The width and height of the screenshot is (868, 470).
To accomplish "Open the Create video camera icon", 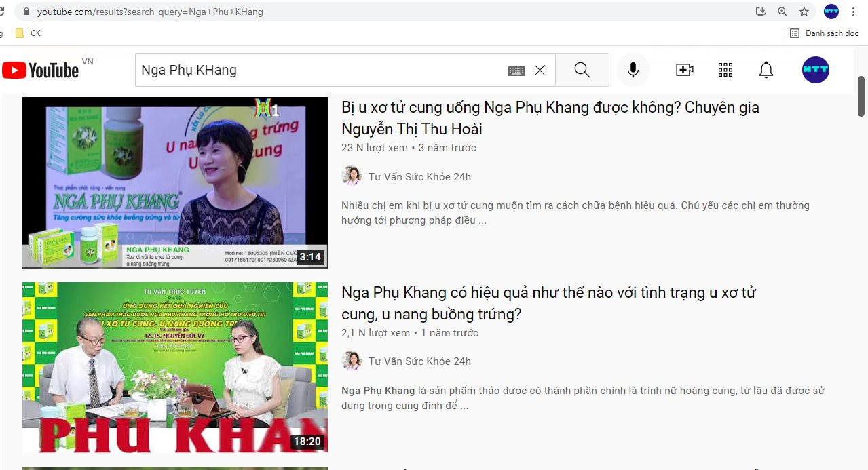I will [x=684, y=70].
